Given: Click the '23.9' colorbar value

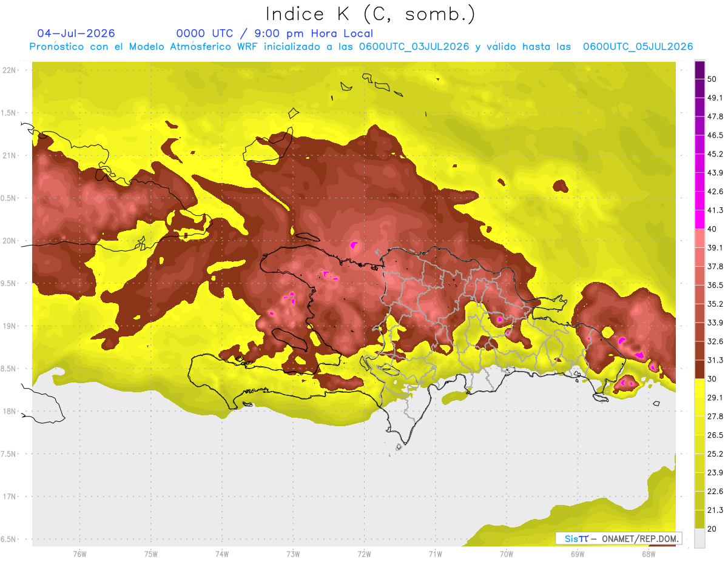Looking at the screenshot, I should (x=715, y=473).
